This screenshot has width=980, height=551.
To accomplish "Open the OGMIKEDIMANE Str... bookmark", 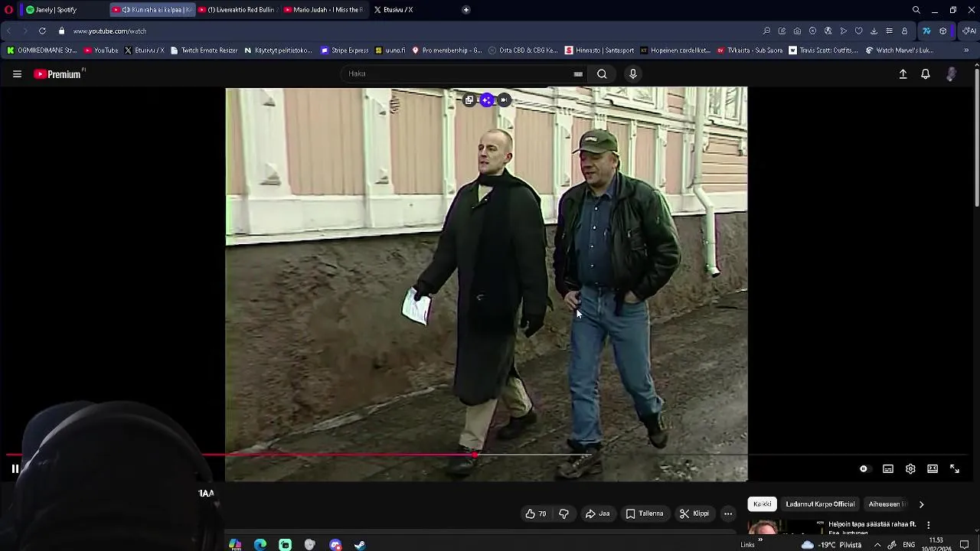I will tap(42, 51).
